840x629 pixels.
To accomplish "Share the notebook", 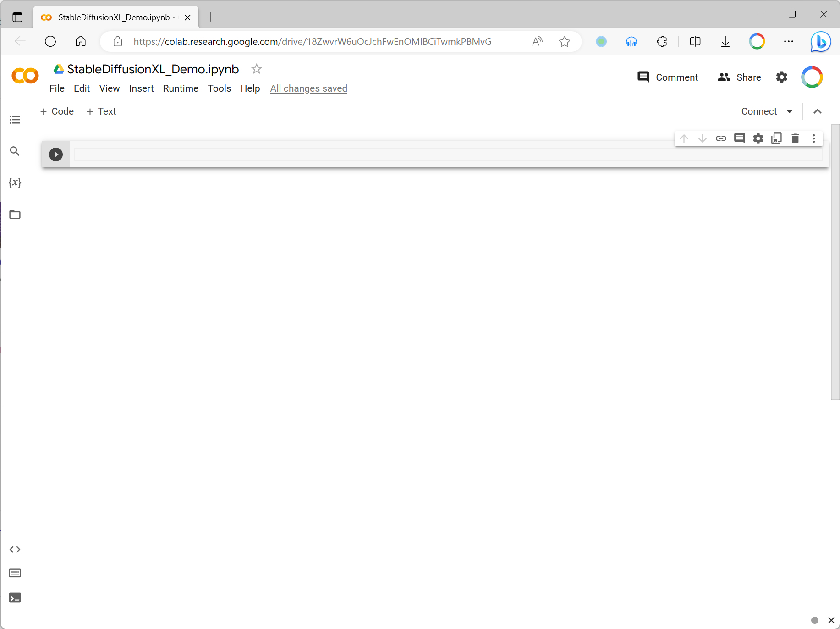I will click(739, 77).
